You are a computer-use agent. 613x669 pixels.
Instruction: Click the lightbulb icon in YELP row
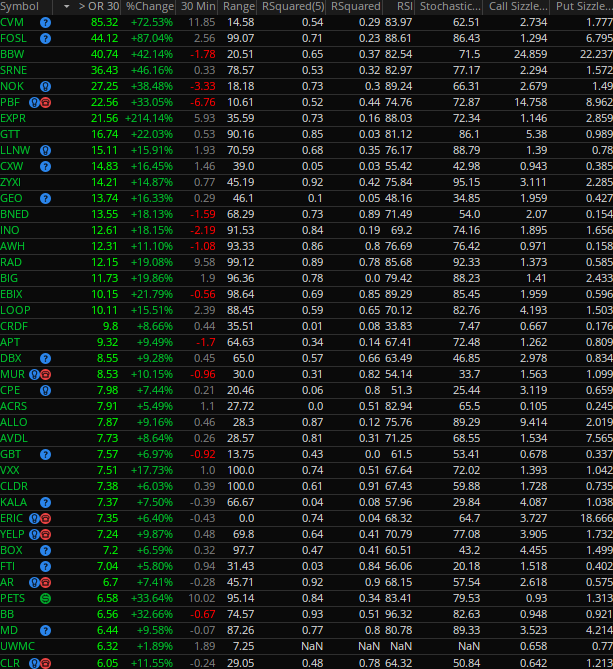click(x=34, y=535)
